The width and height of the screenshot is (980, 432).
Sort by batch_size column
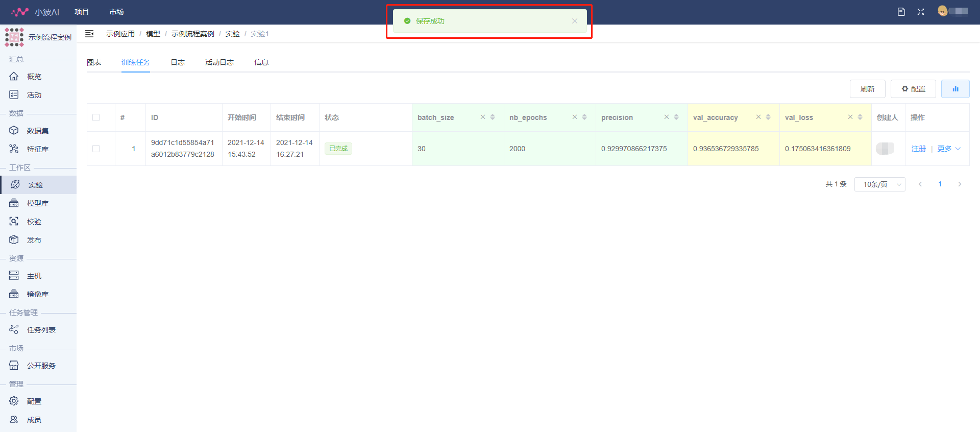click(493, 117)
